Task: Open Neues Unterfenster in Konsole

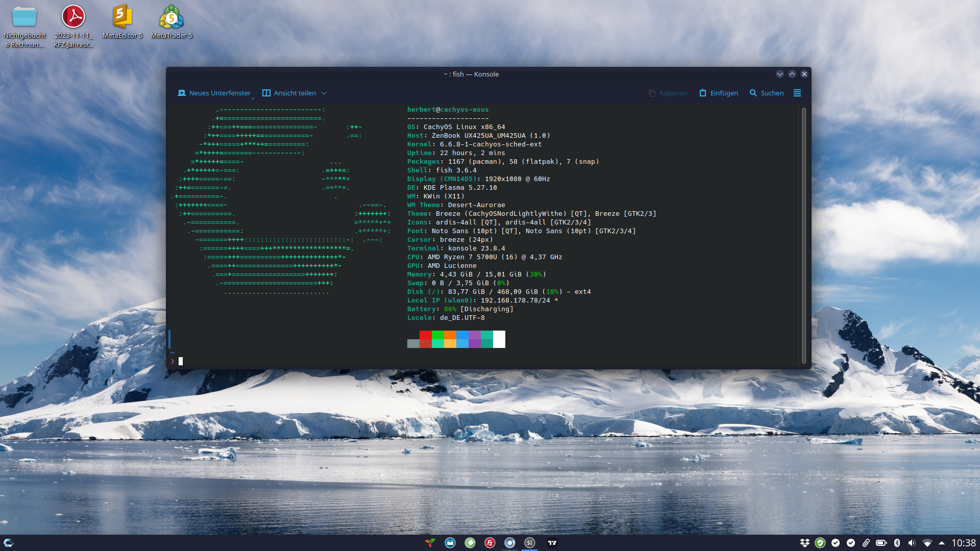Action: click(x=214, y=93)
